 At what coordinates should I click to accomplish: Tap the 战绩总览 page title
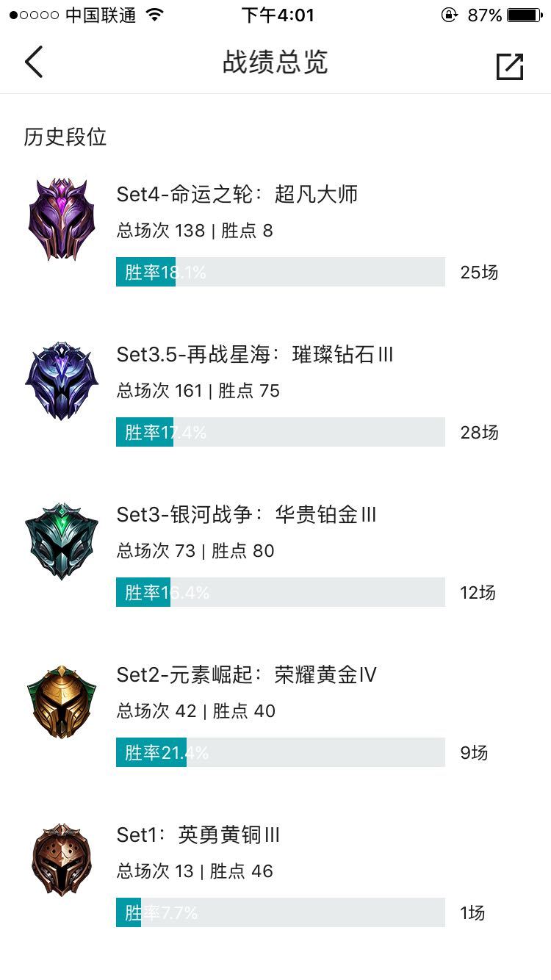(275, 62)
